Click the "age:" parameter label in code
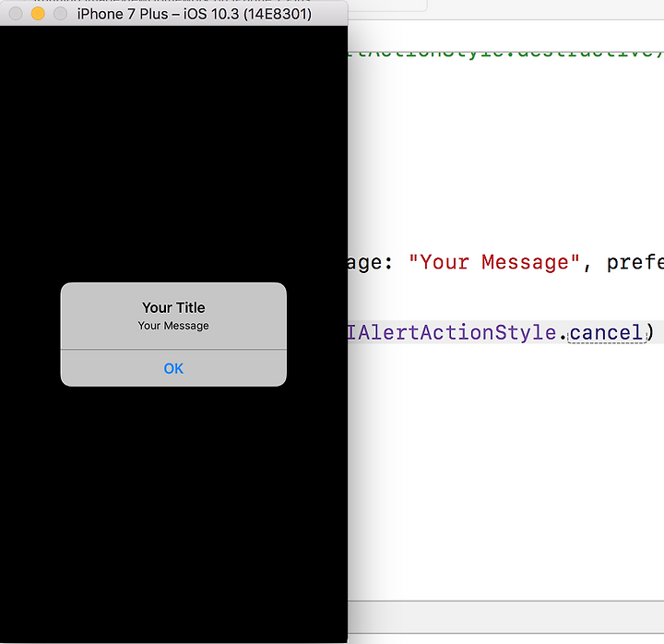664x644 pixels. (370, 263)
